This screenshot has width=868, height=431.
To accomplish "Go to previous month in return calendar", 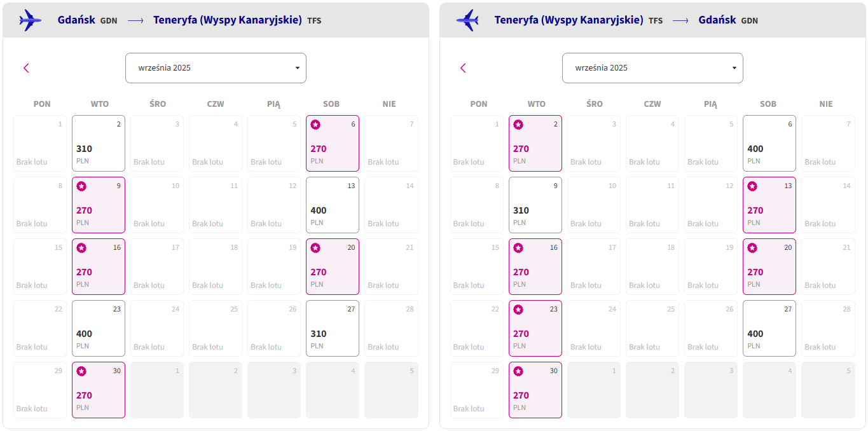I will point(463,68).
